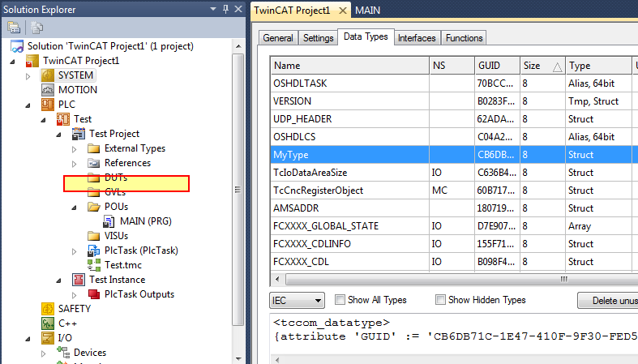This screenshot has width=638, height=364.
Task: Expand the PlcTask Outputs node
Action: (x=74, y=295)
